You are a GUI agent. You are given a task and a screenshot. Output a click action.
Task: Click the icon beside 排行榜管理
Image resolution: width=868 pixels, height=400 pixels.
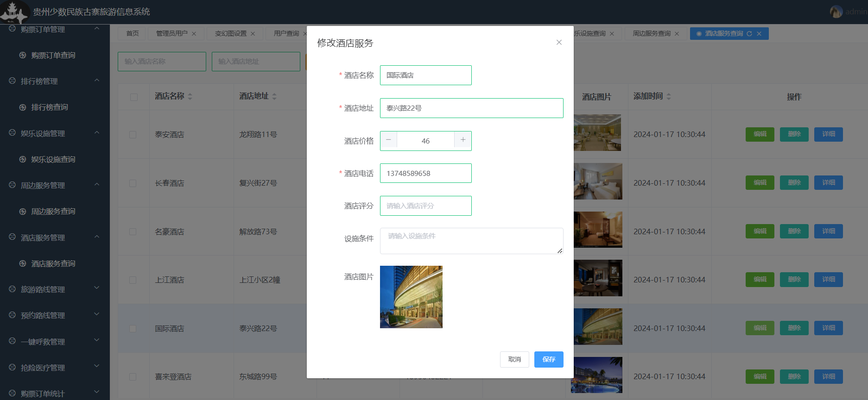[13, 81]
